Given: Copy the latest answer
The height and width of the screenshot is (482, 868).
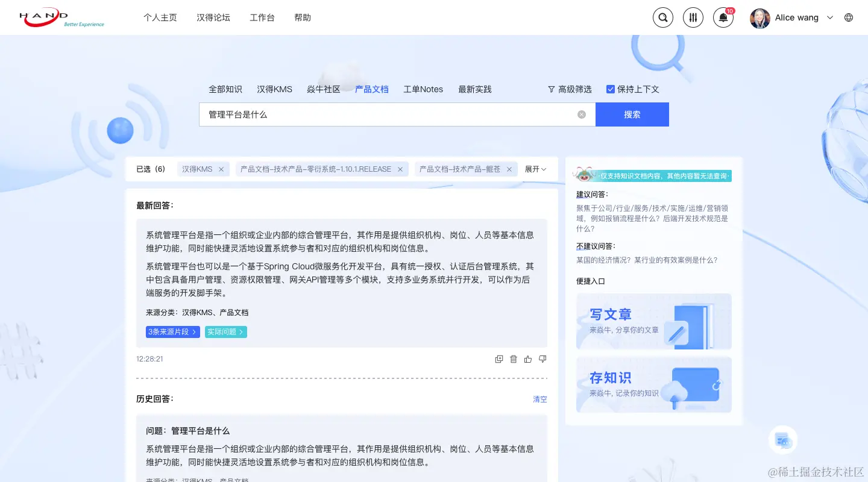Looking at the screenshot, I should [499, 359].
